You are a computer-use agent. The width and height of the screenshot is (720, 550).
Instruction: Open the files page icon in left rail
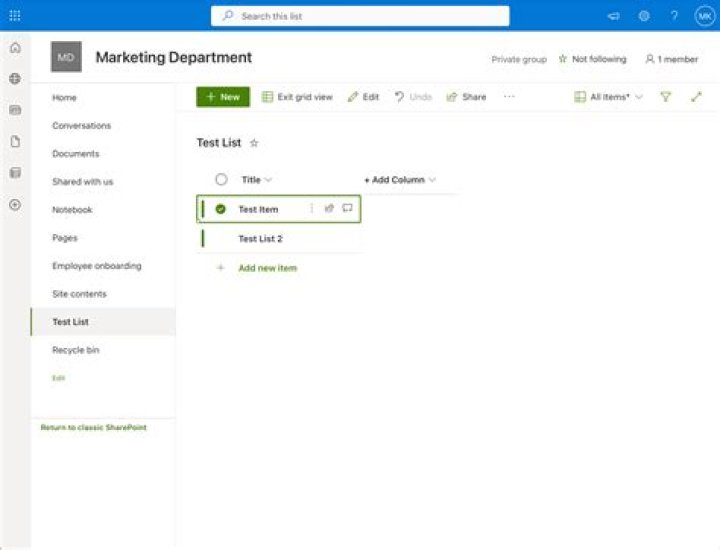point(15,141)
